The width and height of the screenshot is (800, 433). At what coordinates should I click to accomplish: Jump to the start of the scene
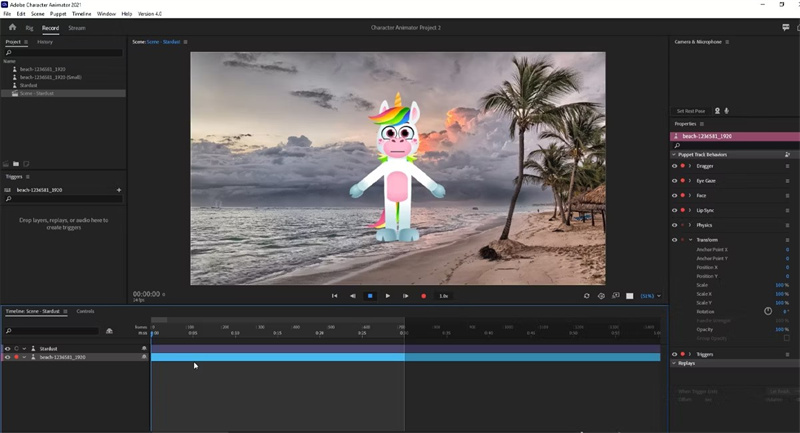[334, 296]
